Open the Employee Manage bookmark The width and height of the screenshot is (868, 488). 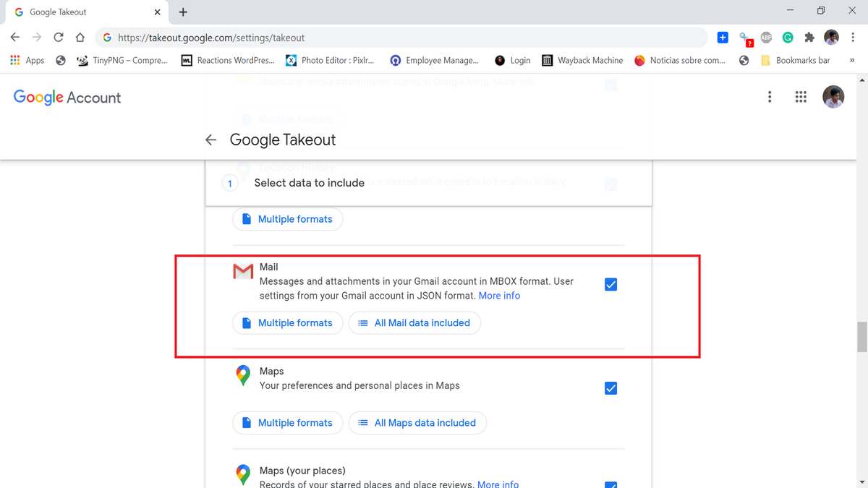435,61
